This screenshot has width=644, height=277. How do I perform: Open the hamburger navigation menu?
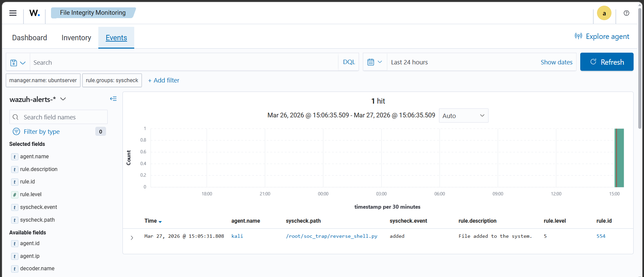13,13
